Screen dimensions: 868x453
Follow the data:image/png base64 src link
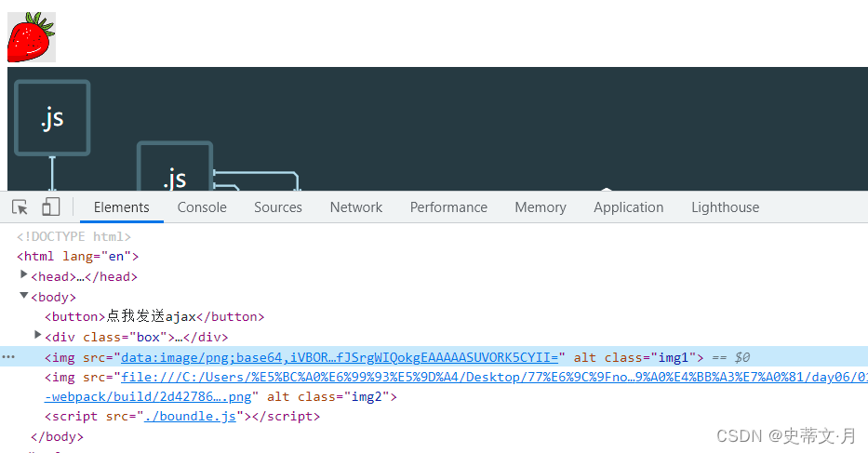point(340,358)
